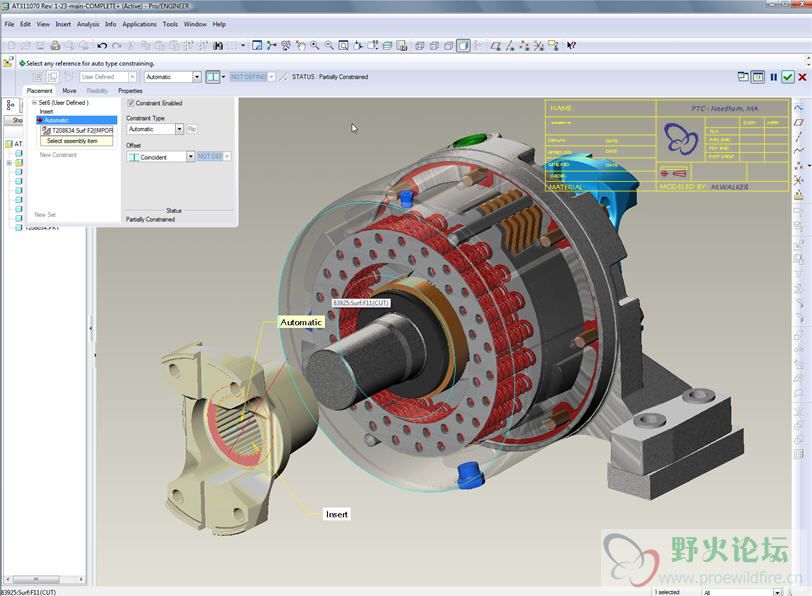
Task: Select the hidden line display icon
Action: [434, 46]
